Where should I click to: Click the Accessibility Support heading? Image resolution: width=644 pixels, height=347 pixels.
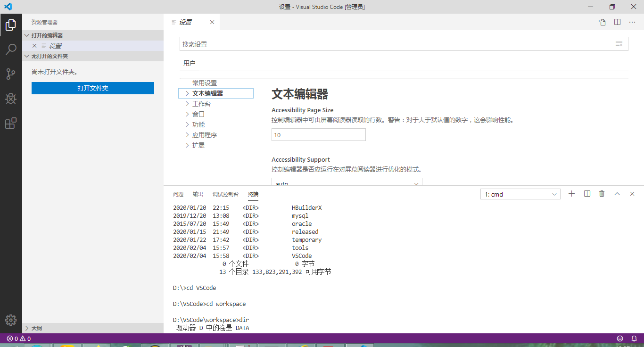click(x=301, y=159)
